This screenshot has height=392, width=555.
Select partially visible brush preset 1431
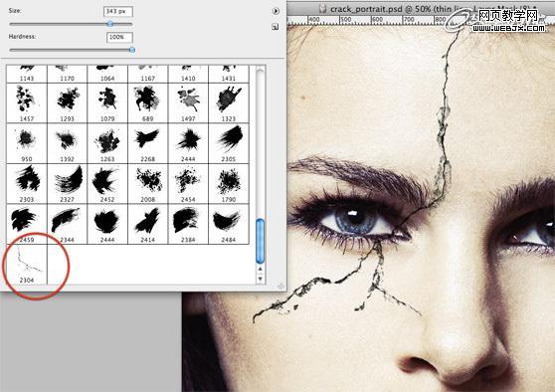tap(229, 74)
